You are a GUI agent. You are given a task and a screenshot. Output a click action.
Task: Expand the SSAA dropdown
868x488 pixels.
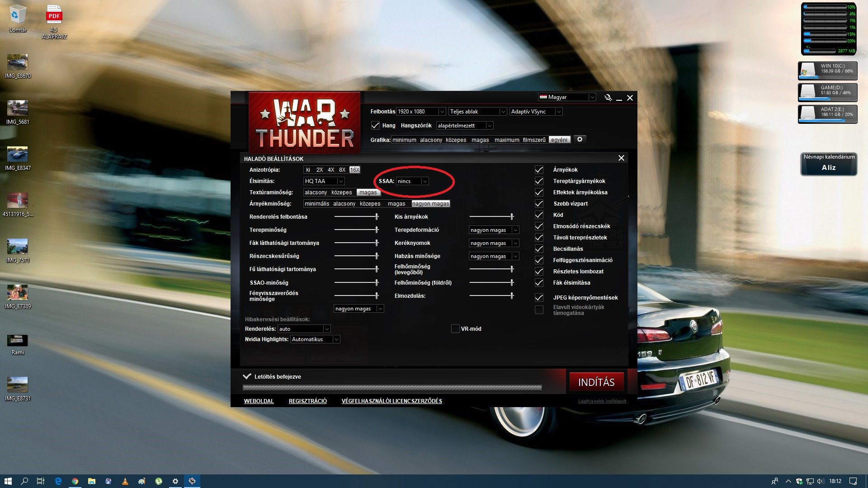point(412,181)
